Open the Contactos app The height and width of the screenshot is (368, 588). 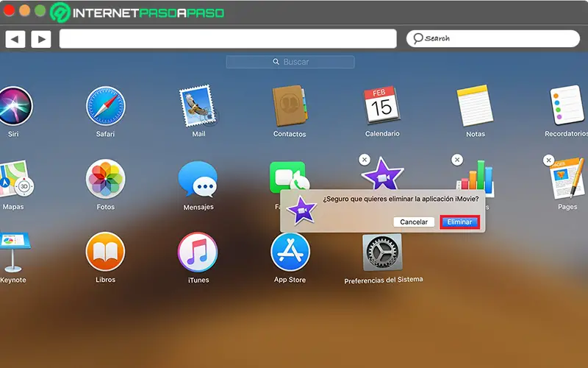point(290,106)
